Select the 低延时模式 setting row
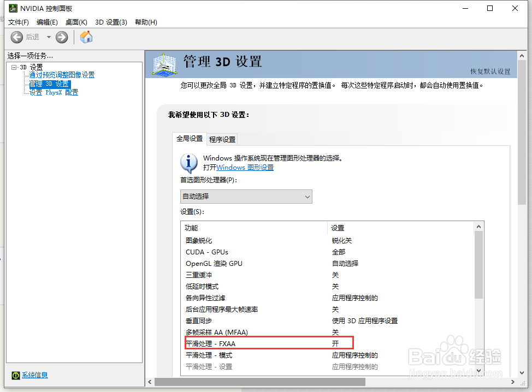The height and width of the screenshot is (392, 532). click(327, 287)
